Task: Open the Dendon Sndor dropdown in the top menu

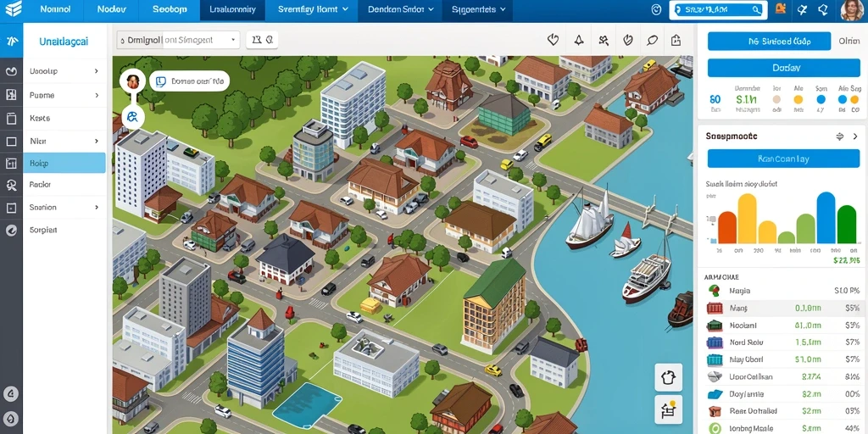Action: coord(400,10)
